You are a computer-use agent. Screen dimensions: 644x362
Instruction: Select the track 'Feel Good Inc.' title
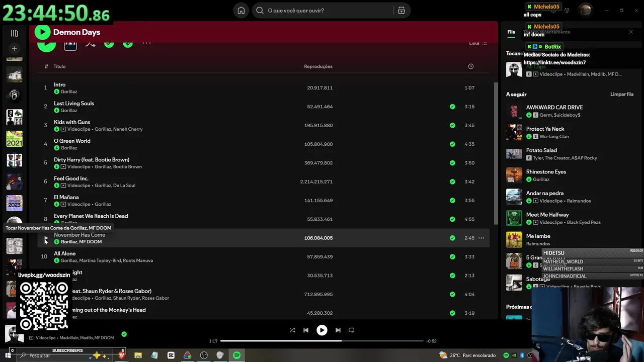(x=71, y=178)
